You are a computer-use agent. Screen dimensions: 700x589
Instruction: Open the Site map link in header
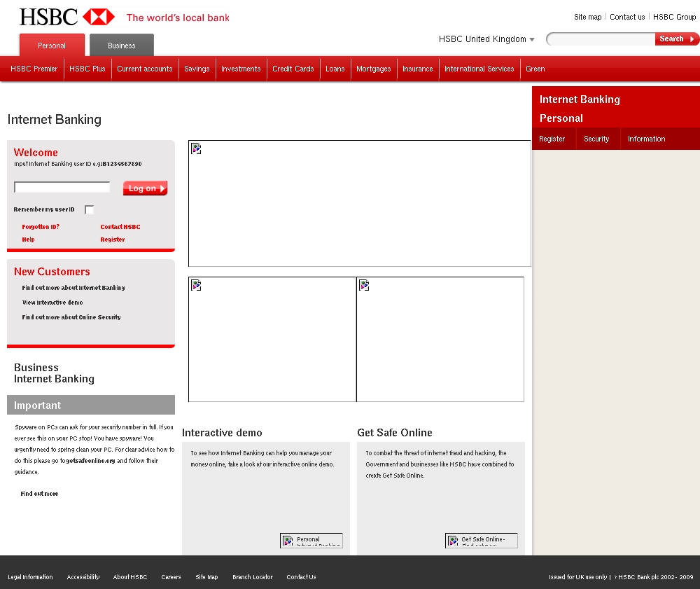pos(587,17)
